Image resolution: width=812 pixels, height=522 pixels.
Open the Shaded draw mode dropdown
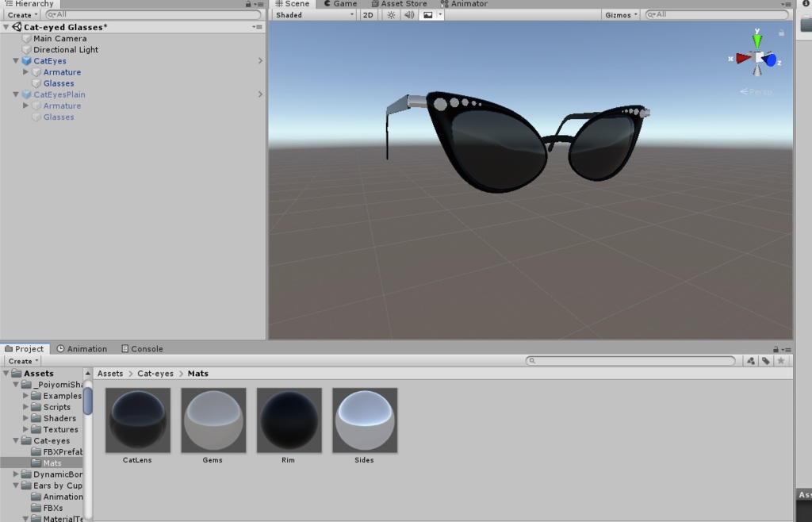coord(313,14)
